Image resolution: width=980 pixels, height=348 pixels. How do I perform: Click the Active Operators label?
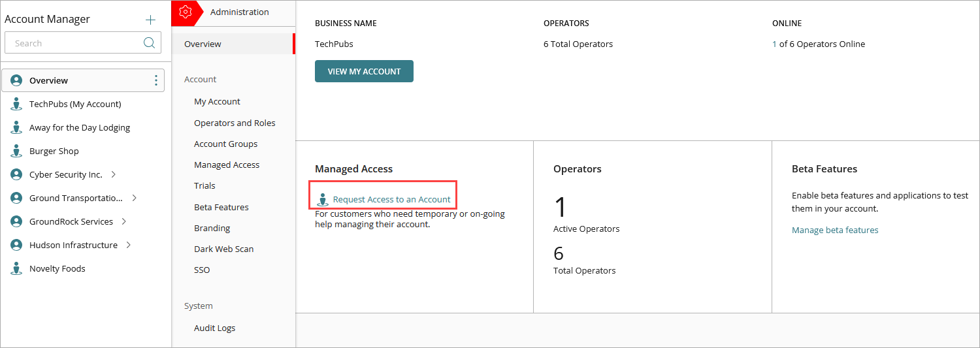587,229
